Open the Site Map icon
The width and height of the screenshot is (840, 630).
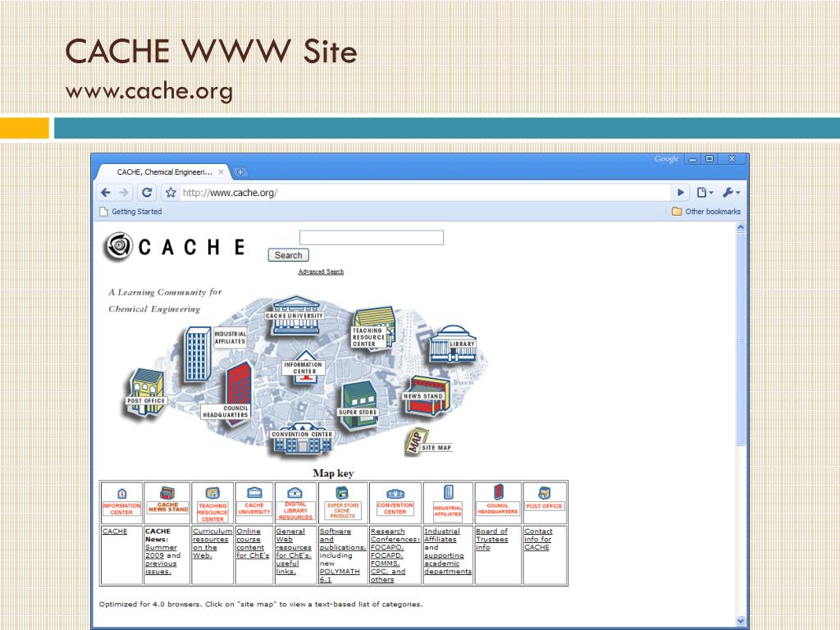428,442
